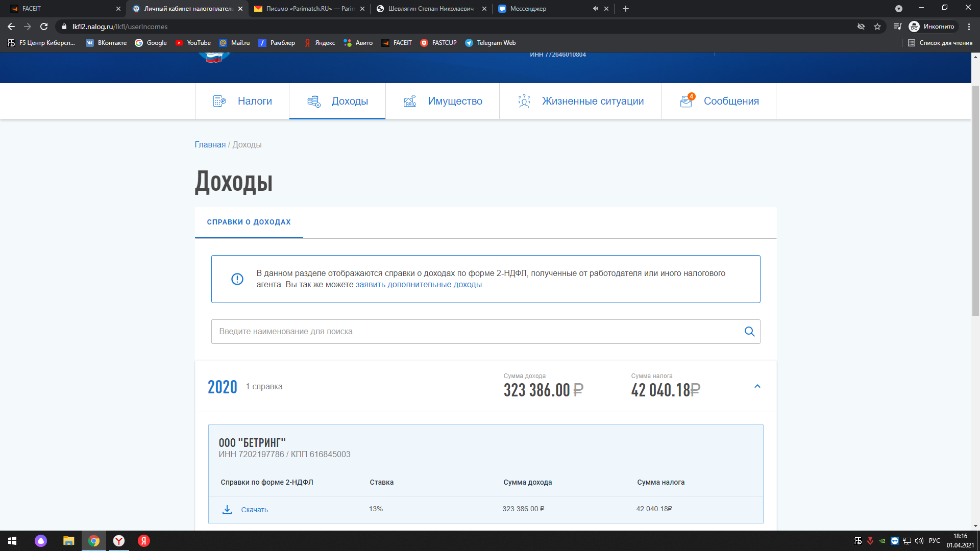Screen dimensions: 980x551
Task: Open the Инкогнито profile button
Action: [x=933, y=27]
